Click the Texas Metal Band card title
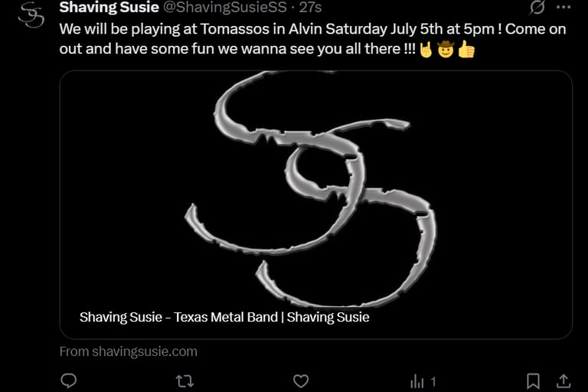588x392 pixels. pyautogui.click(x=224, y=317)
